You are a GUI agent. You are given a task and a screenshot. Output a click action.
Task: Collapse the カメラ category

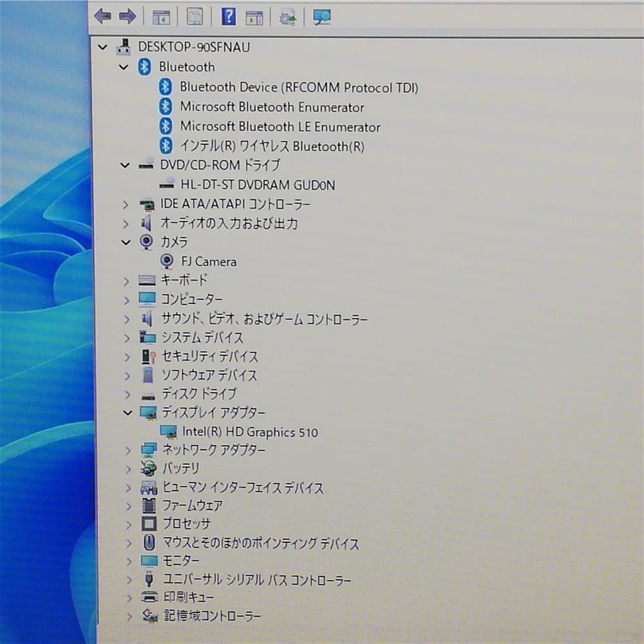[126, 242]
